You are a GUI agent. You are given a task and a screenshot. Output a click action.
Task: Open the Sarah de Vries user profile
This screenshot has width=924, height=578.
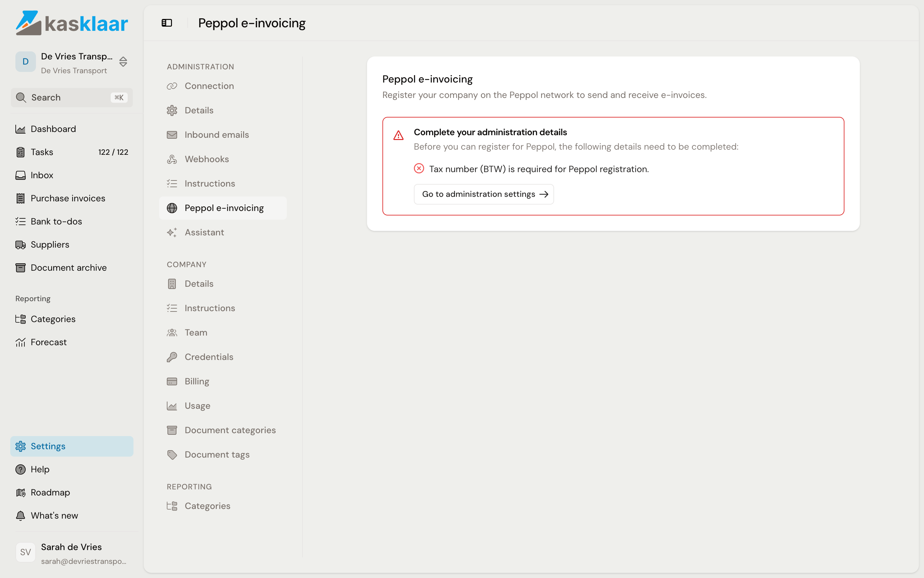click(x=72, y=553)
